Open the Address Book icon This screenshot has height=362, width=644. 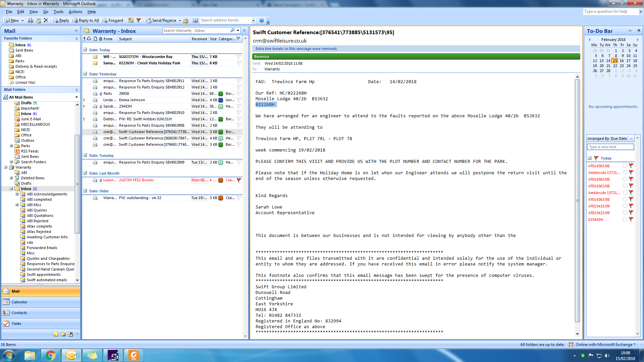click(x=195, y=20)
